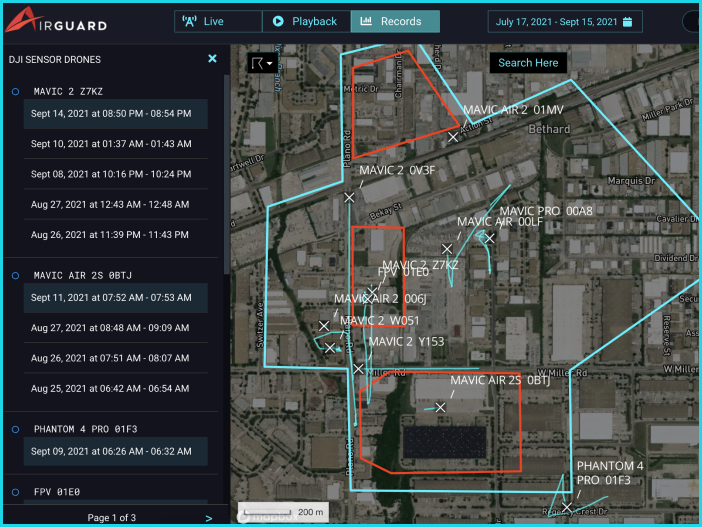This screenshot has height=527, width=702.
Task: Click the MAVIC 2 Y153 X marker
Action: click(x=359, y=369)
